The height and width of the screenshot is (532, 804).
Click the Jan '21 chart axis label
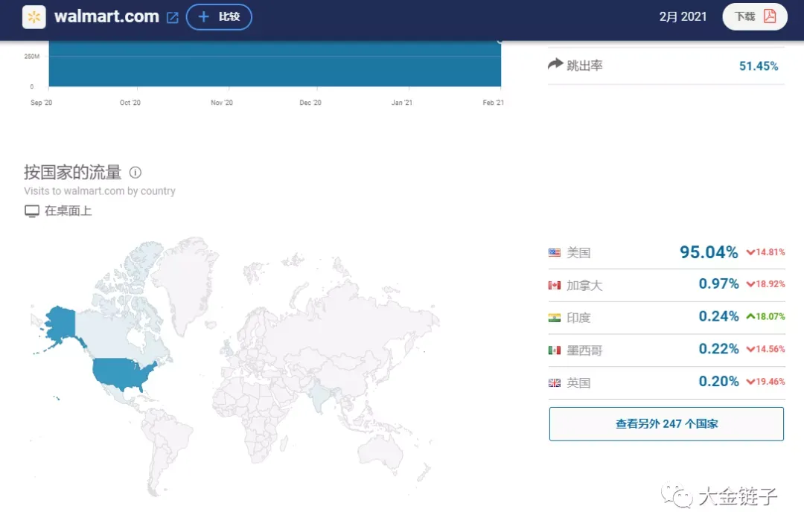pyautogui.click(x=401, y=103)
